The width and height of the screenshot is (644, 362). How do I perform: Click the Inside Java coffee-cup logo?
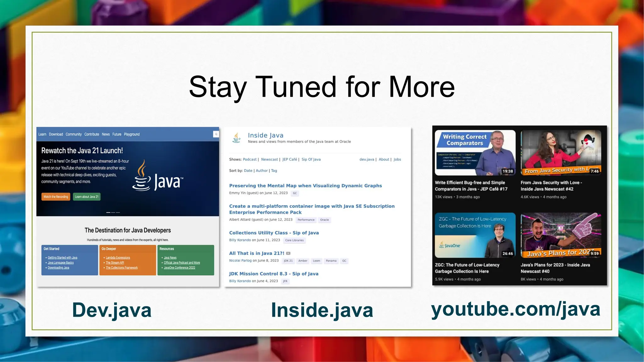pos(236,138)
